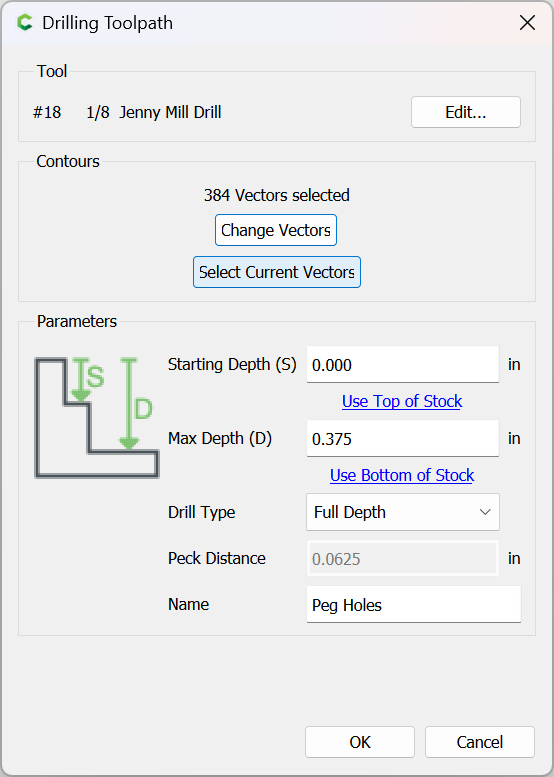This screenshot has width=554, height=777.
Task: Open the Drill Type dropdown
Action: [x=403, y=512]
